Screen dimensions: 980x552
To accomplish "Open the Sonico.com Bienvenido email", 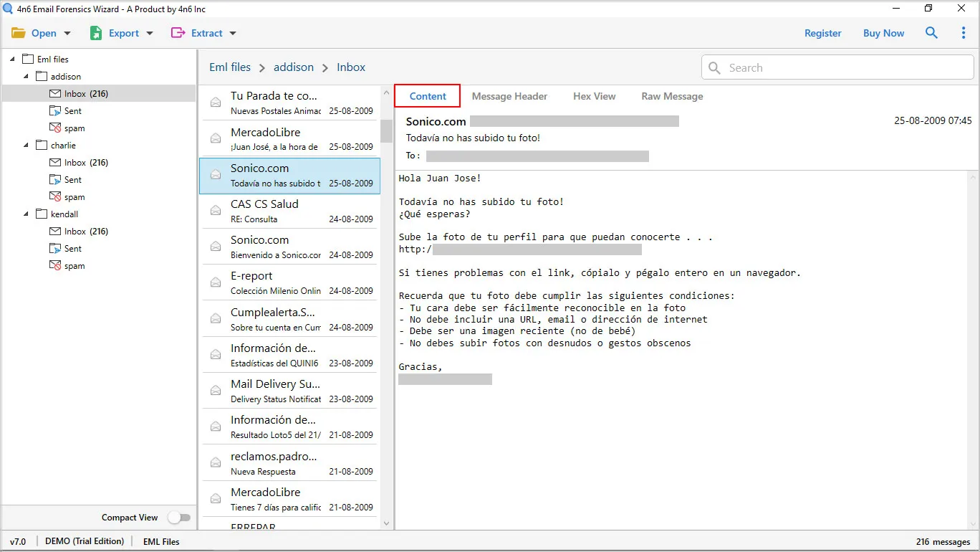I will (289, 247).
